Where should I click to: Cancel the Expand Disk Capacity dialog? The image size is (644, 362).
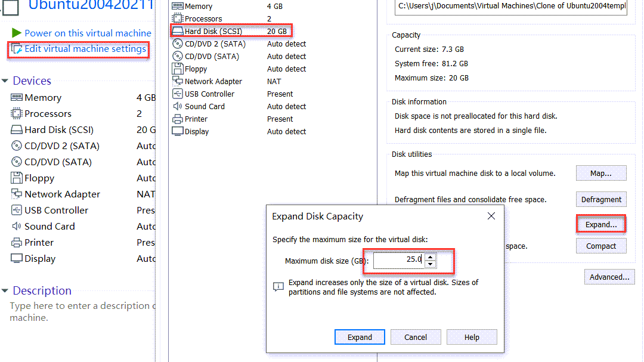tap(416, 337)
